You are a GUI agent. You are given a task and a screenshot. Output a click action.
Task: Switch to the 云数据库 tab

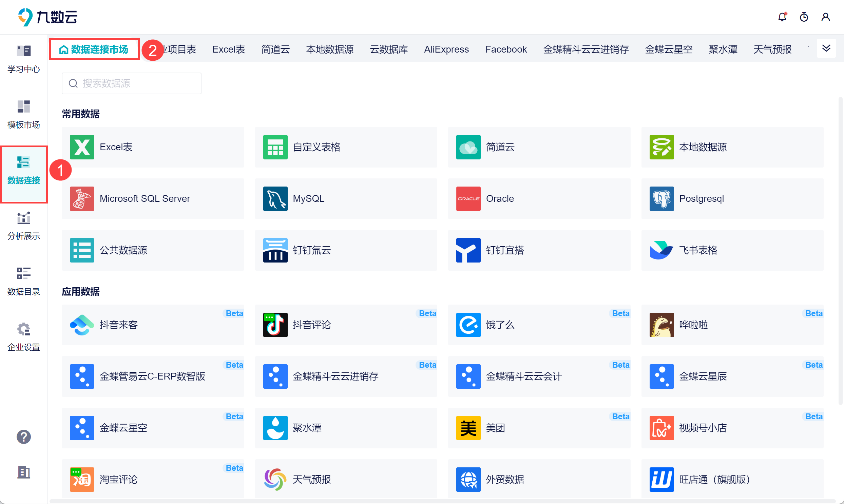(389, 50)
